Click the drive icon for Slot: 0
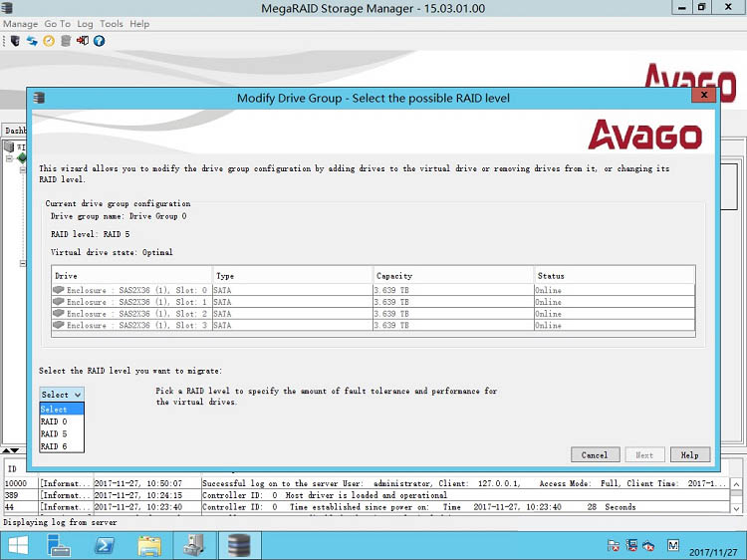The width and height of the screenshot is (747, 560). [59, 289]
